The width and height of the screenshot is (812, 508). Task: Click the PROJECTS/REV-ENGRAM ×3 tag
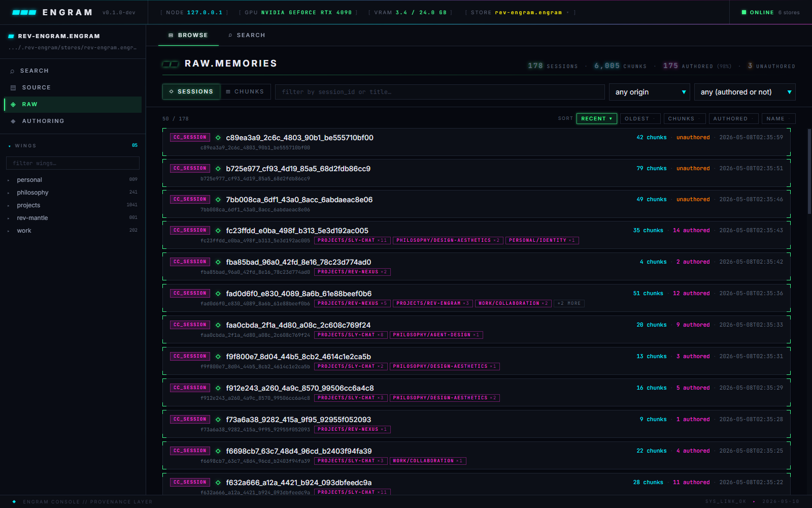[x=433, y=303]
